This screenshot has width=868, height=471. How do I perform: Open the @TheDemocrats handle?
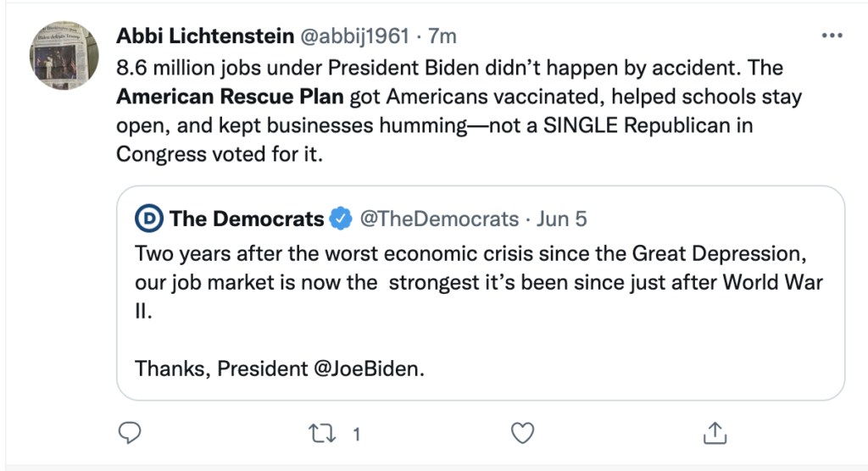coord(438,219)
